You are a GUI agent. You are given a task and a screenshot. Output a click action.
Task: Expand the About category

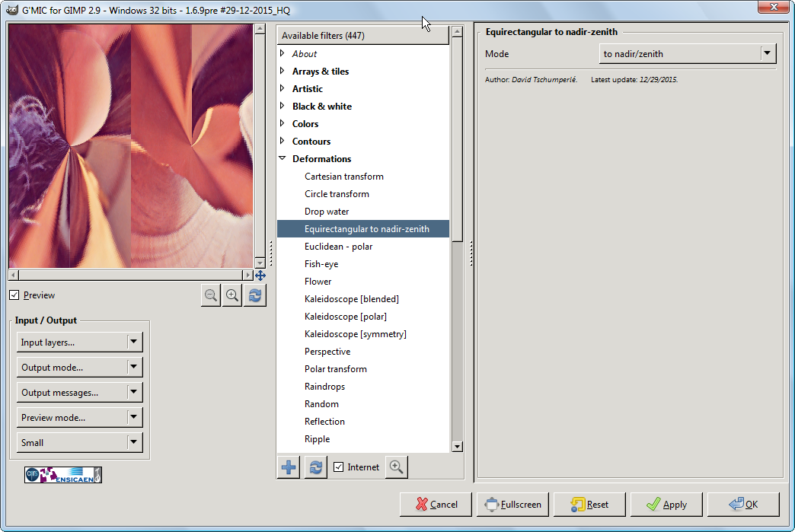pyautogui.click(x=283, y=53)
